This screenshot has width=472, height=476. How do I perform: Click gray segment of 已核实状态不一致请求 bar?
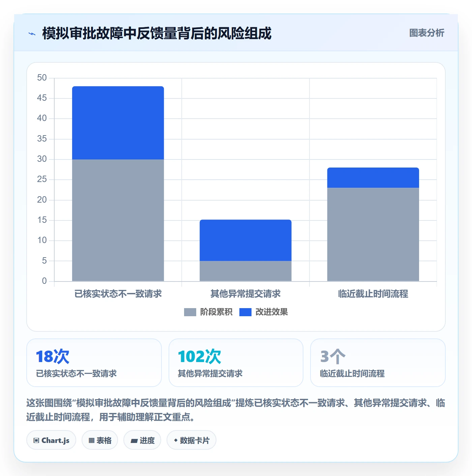coord(118,220)
